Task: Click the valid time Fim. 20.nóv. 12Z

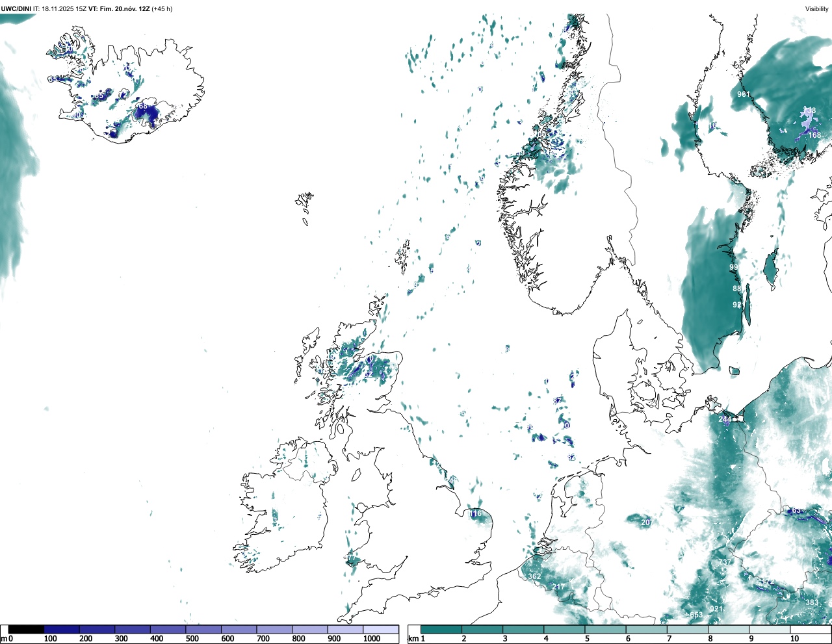Action: [125, 9]
